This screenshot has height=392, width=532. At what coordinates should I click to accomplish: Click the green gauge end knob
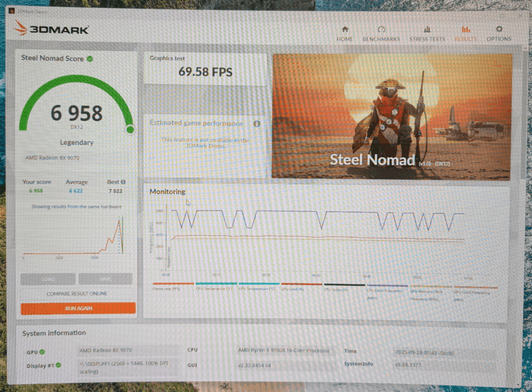click(130, 129)
